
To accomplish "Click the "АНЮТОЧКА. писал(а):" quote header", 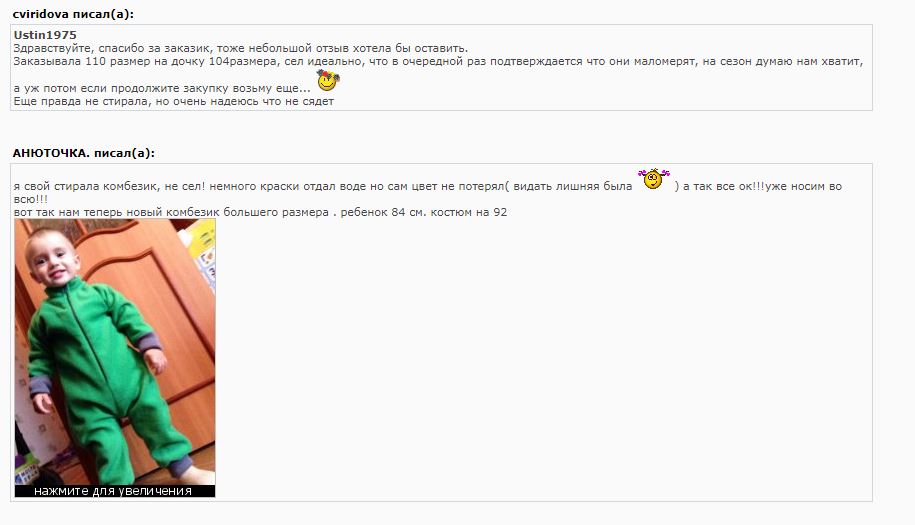I will tap(83, 153).
